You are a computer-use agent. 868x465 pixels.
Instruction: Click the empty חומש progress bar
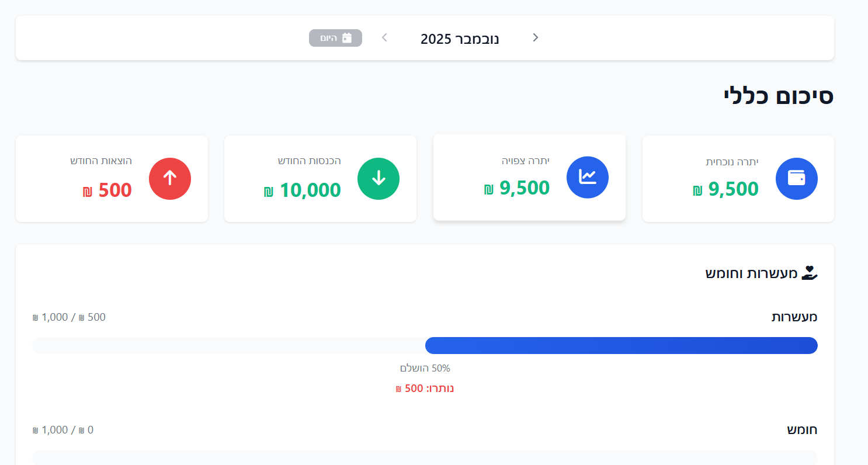click(x=425, y=457)
